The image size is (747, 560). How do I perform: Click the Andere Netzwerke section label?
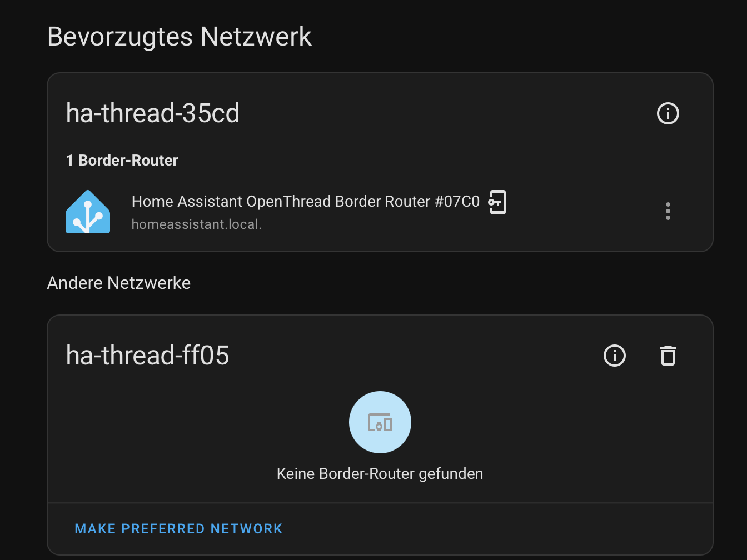(119, 283)
